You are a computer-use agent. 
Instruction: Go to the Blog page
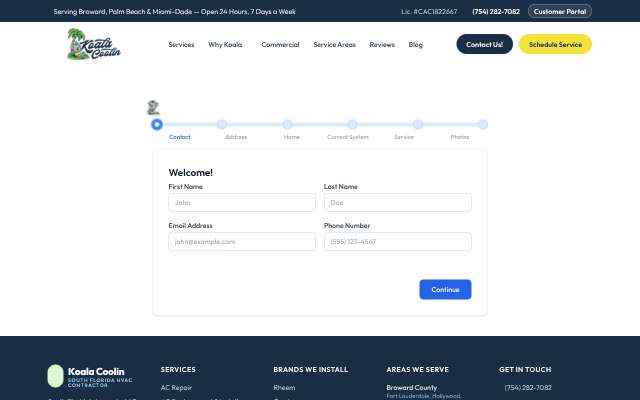coord(416,44)
